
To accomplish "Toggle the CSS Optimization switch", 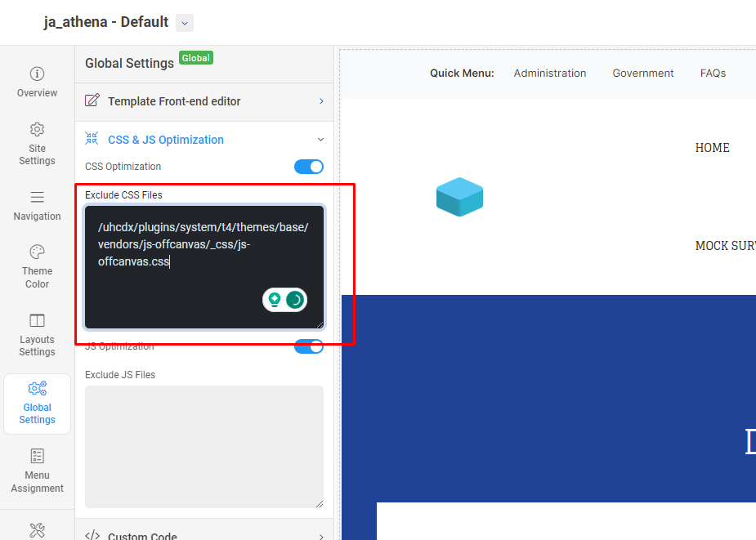I will tap(309, 167).
